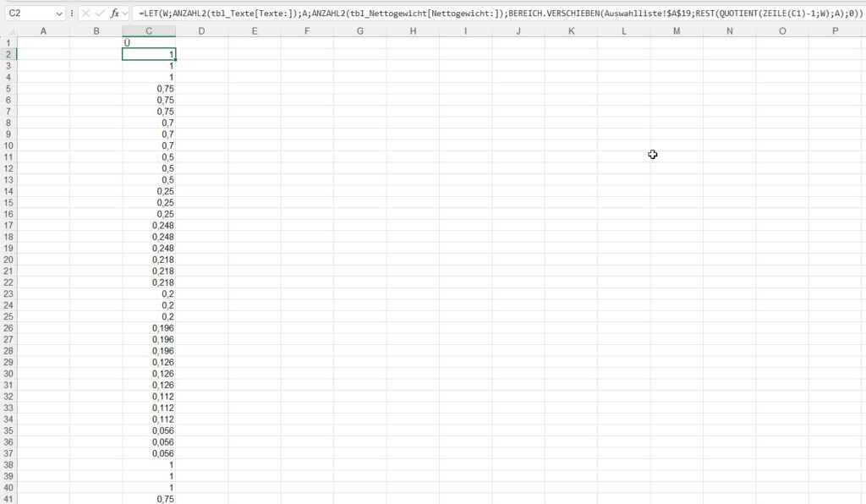Viewport: 866px width, 504px height.
Task: Select column G header
Action: (x=360, y=31)
